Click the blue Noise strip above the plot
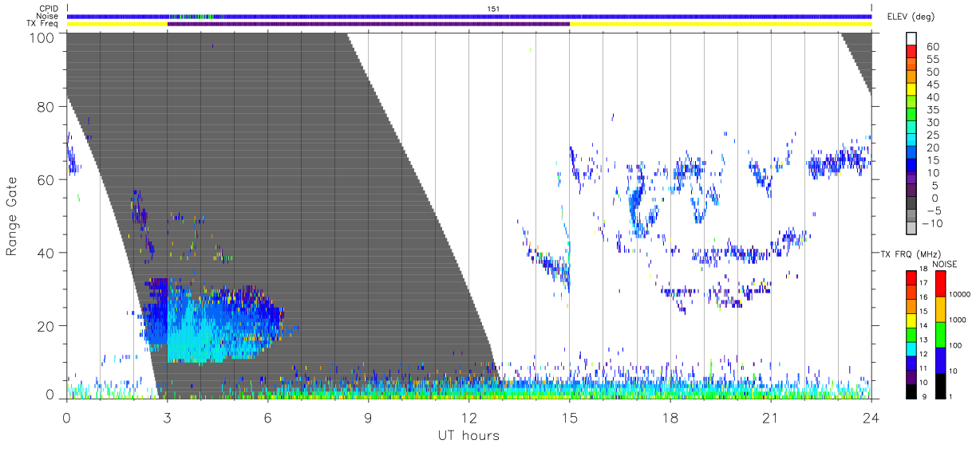This screenshot has width=980, height=452. pos(469,16)
